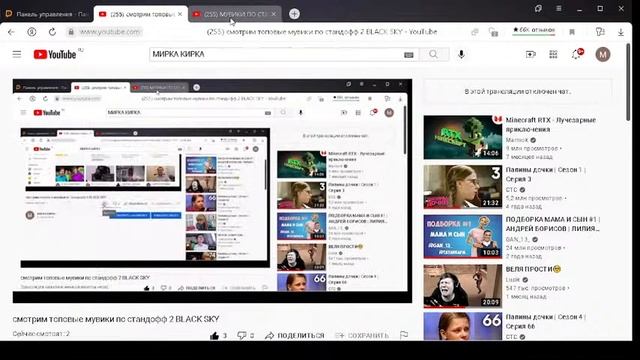Open the Create video camera icon
640x360 pixels.
coord(531,54)
